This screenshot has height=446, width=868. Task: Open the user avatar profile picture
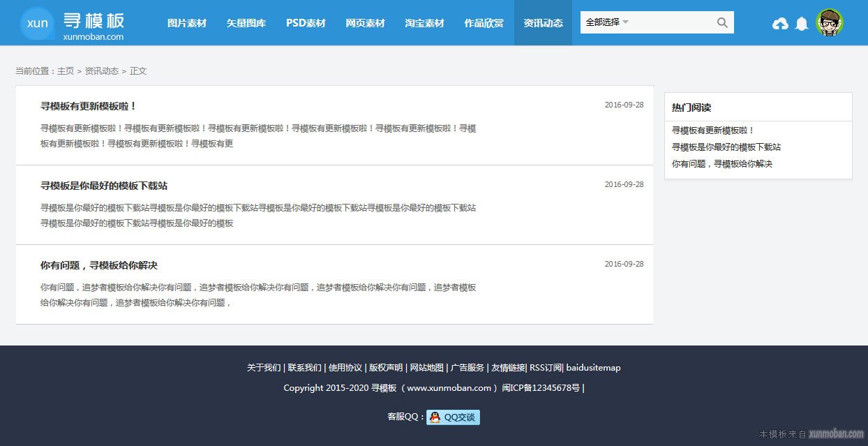(x=830, y=23)
